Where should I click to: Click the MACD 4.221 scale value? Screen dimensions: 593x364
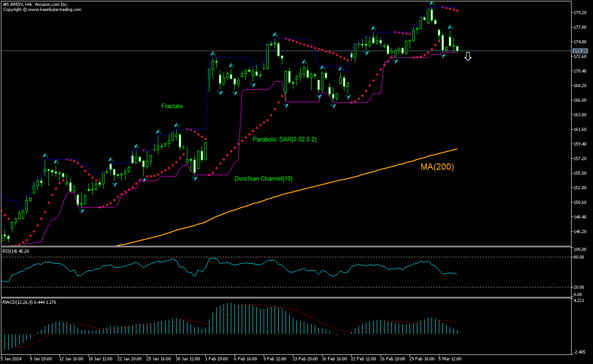click(x=578, y=300)
